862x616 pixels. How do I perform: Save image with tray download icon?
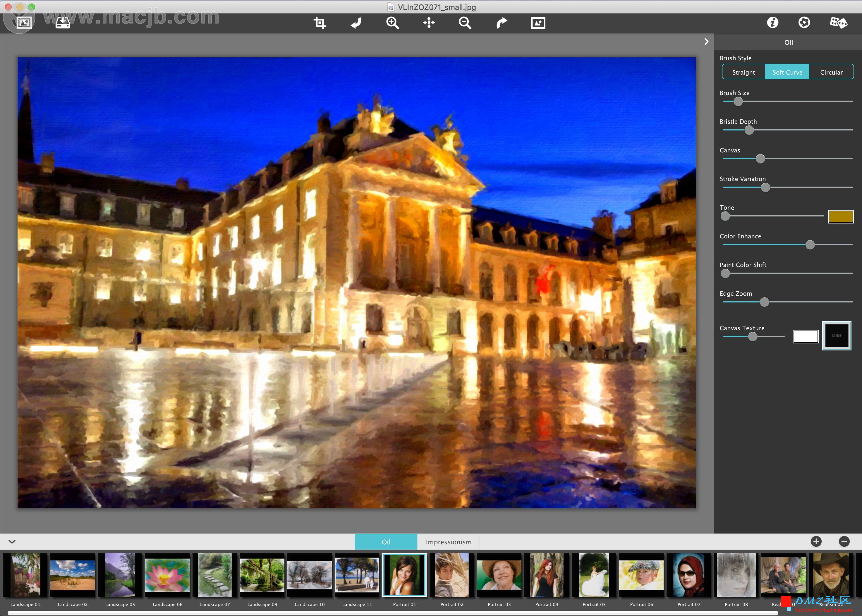[x=63, y=23]
